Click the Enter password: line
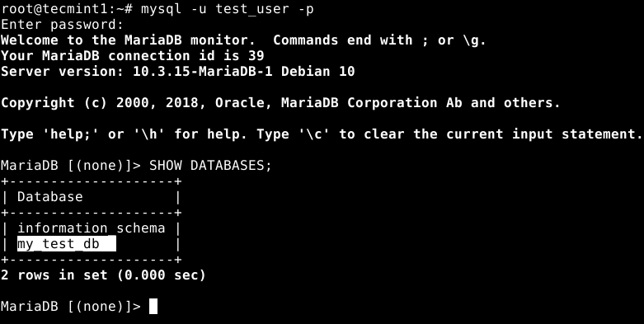The image size is (644, 324). pyautogui.click(x=62, y=25)
